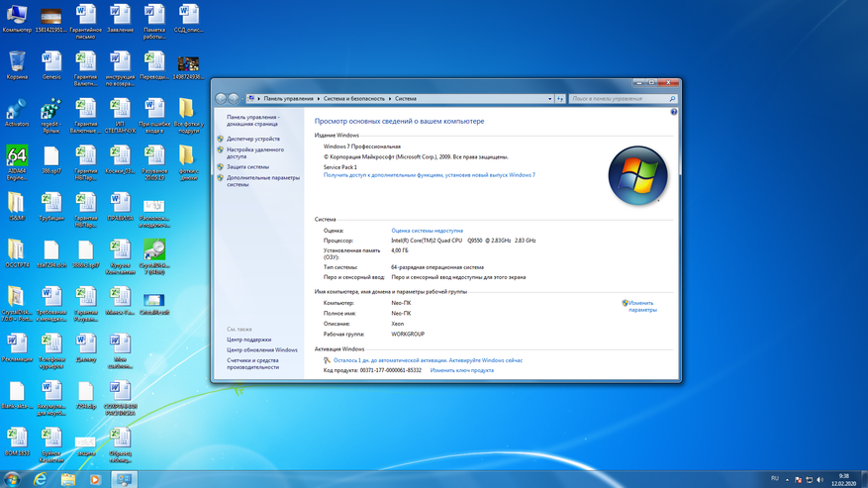Screen dimensions: 868x488
Task: Expand the arrow after Система и безопасность breadcrumb
Action: [x=391, y=99]
